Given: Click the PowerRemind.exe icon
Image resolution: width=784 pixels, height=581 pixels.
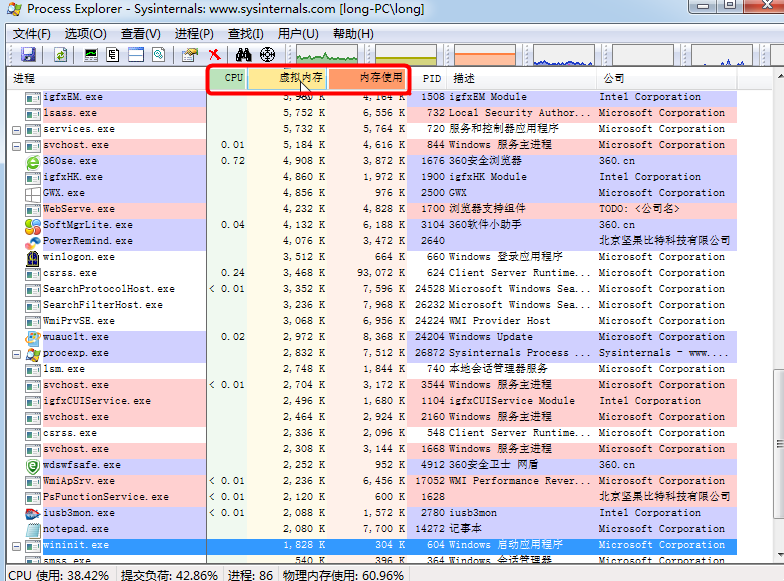Looking at the screenshot, I should point(33,242).
